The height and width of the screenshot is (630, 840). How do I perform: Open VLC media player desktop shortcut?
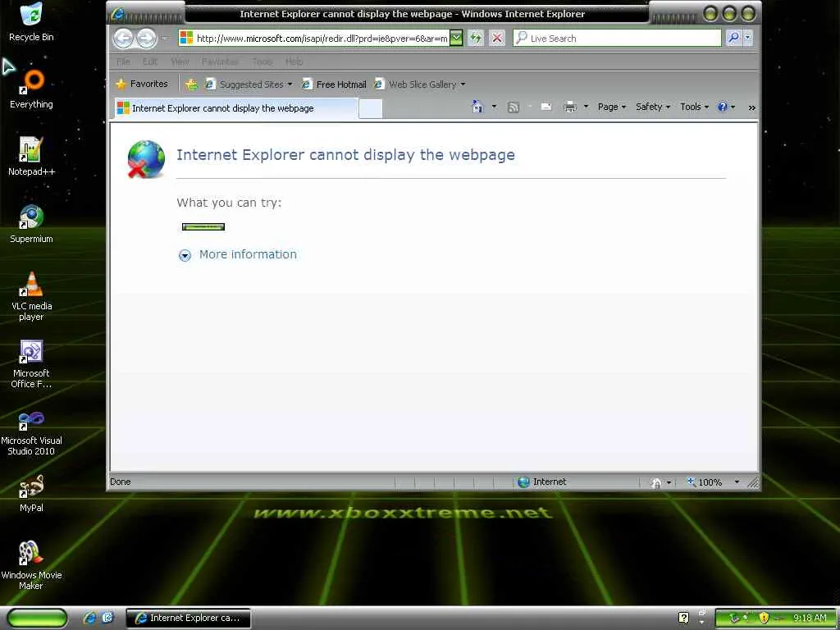click(31, 295)
